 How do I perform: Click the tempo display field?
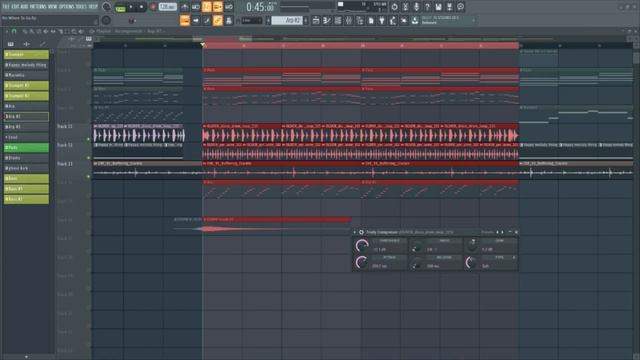tap(167, 7)
